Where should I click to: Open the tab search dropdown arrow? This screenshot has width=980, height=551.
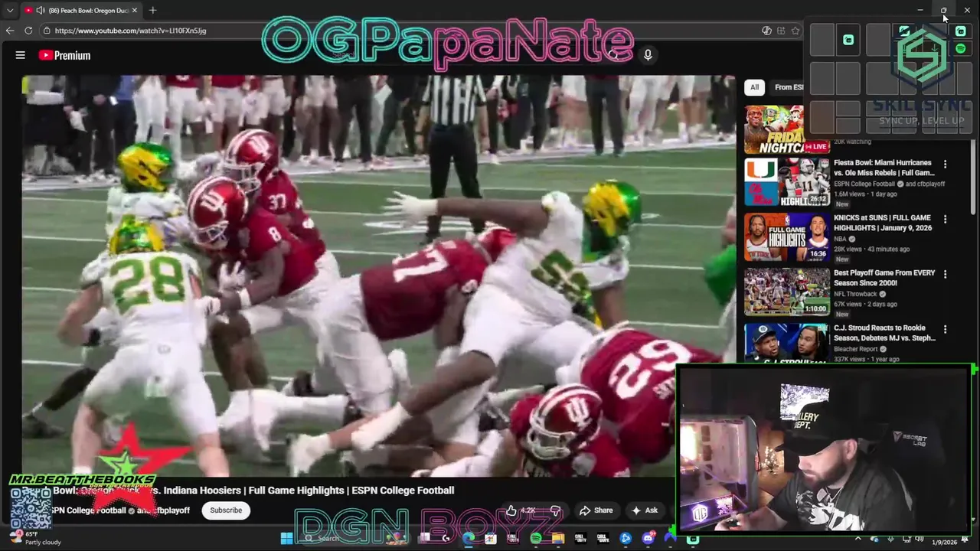pyautogui.click(x=9, y=11)
